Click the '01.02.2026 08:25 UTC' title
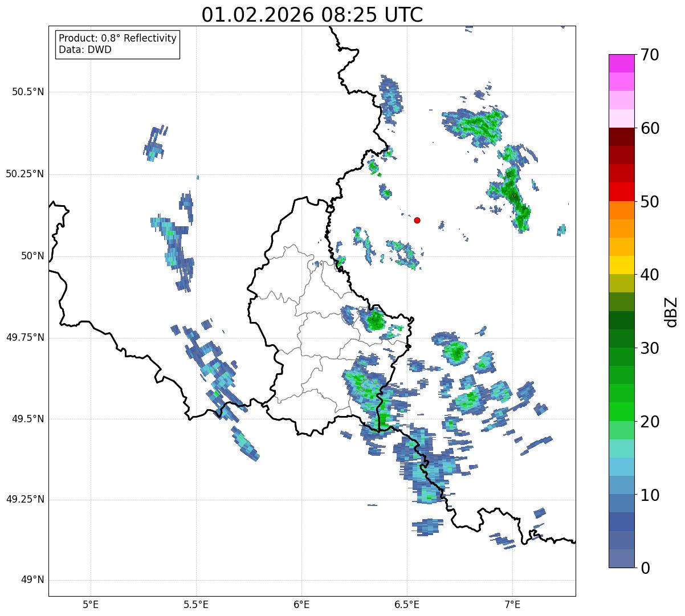The width and height of the screenshot is (685, 616). click(x=312, y=15)
